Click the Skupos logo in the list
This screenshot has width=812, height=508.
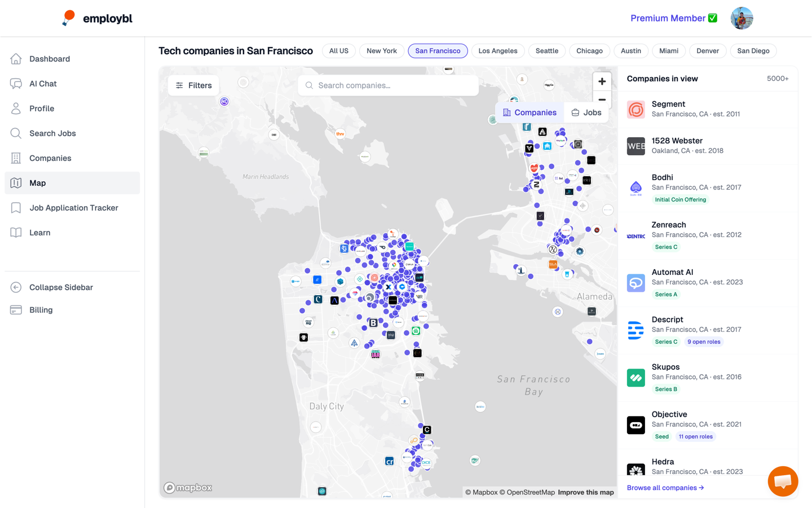636,378
